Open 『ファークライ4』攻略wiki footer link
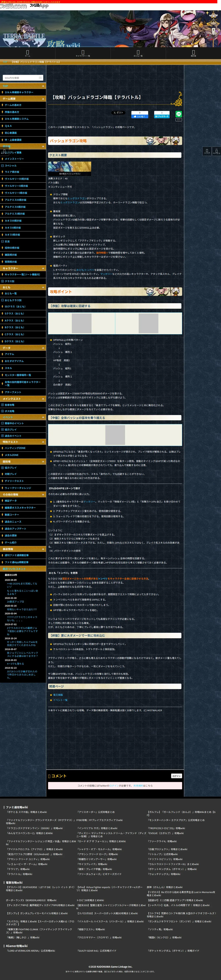 click(x=162, y=841)
